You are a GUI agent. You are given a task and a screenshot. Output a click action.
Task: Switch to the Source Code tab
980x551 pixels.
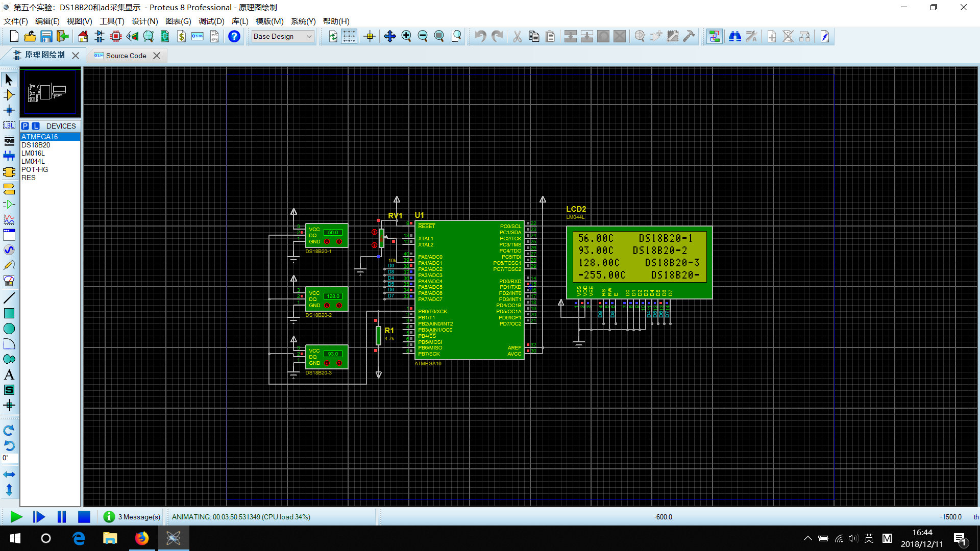[126, 56]
